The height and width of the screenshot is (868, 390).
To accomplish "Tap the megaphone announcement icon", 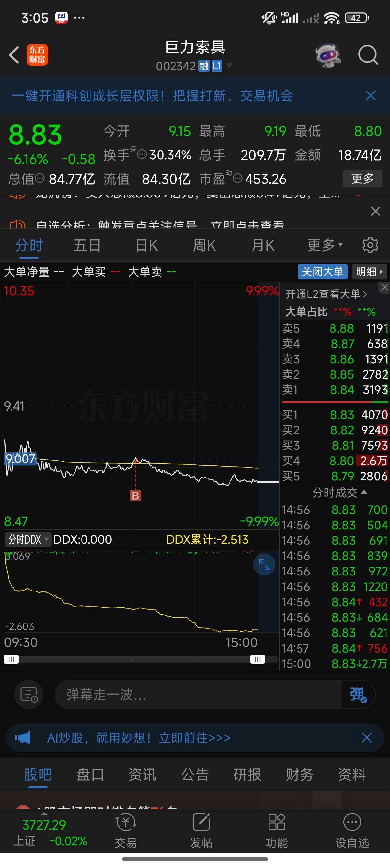I will 23,738.
